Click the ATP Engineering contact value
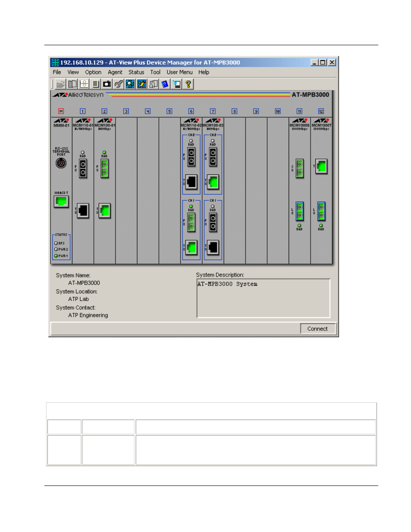 point(88,315)
